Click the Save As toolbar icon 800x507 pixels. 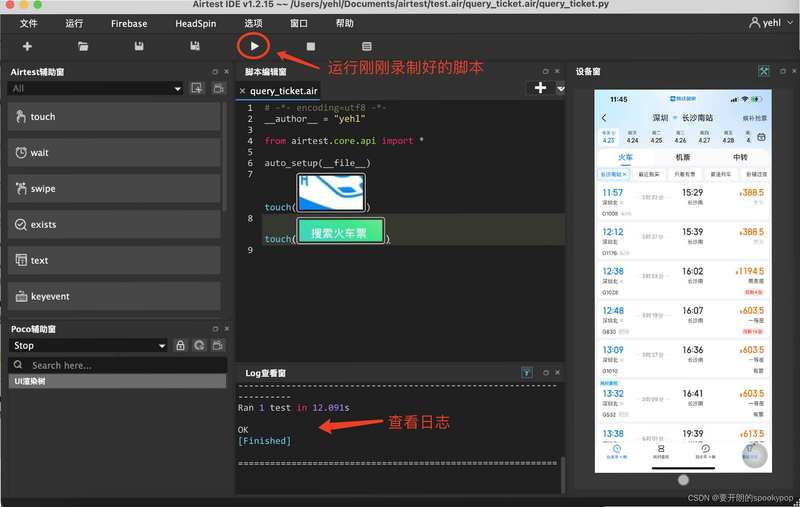click(x=195, y=46)
